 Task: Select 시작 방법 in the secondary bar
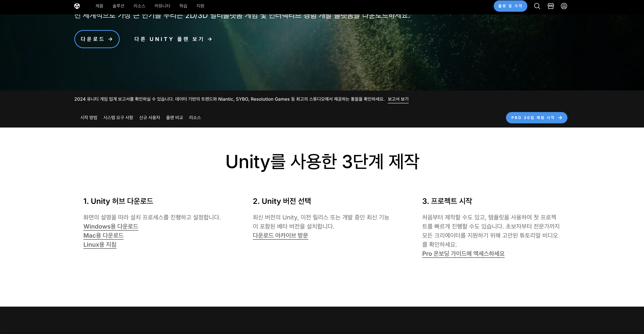[x=89, y=118]
